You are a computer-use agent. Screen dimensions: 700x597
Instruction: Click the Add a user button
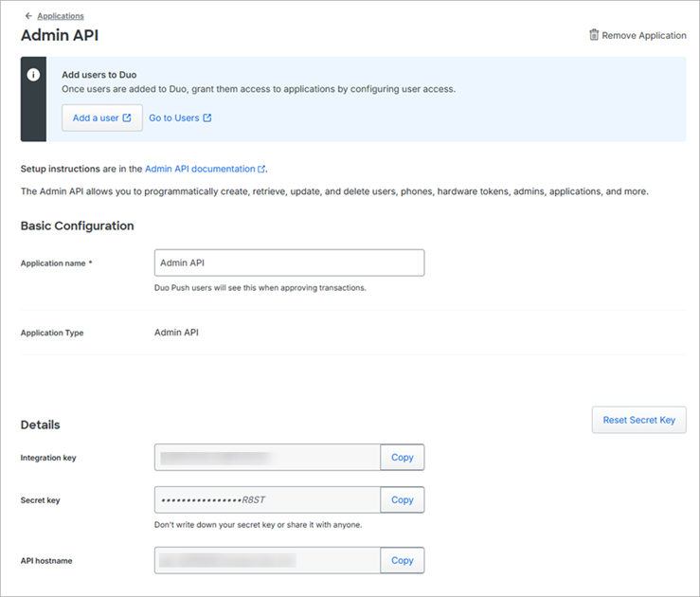coord(102,118)
